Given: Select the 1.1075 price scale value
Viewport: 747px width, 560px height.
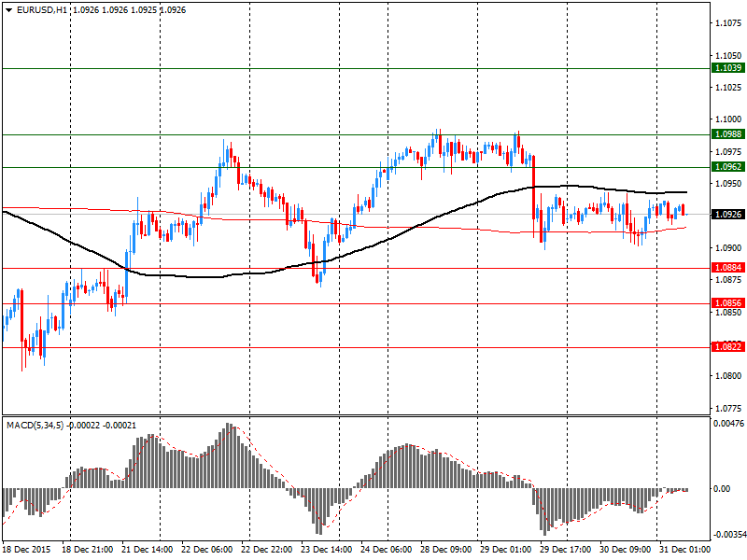Looking at the screenshot, I should click(x=728, y=22).
